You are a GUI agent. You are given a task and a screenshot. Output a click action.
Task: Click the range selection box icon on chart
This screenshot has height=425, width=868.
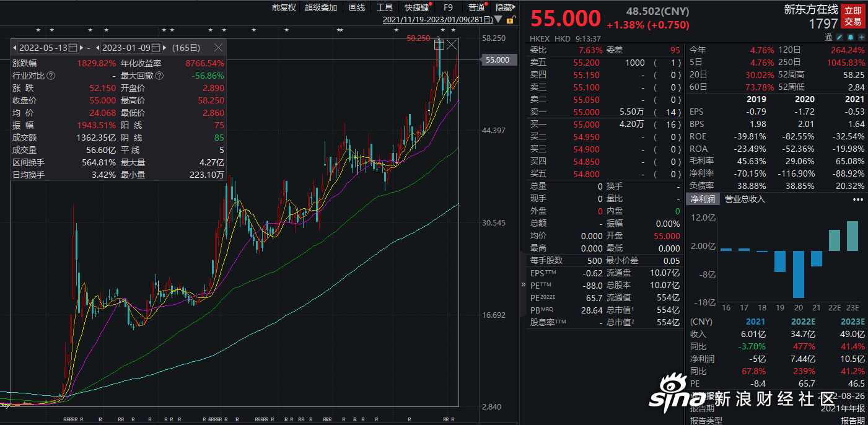[x=439, y=44]
